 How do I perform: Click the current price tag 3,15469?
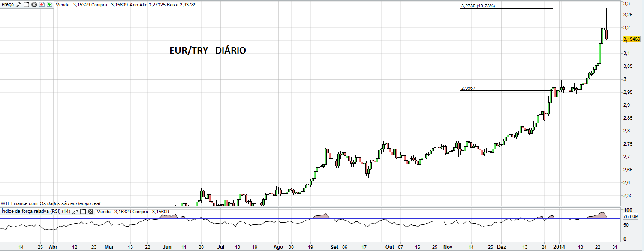(x=631, y=39)
